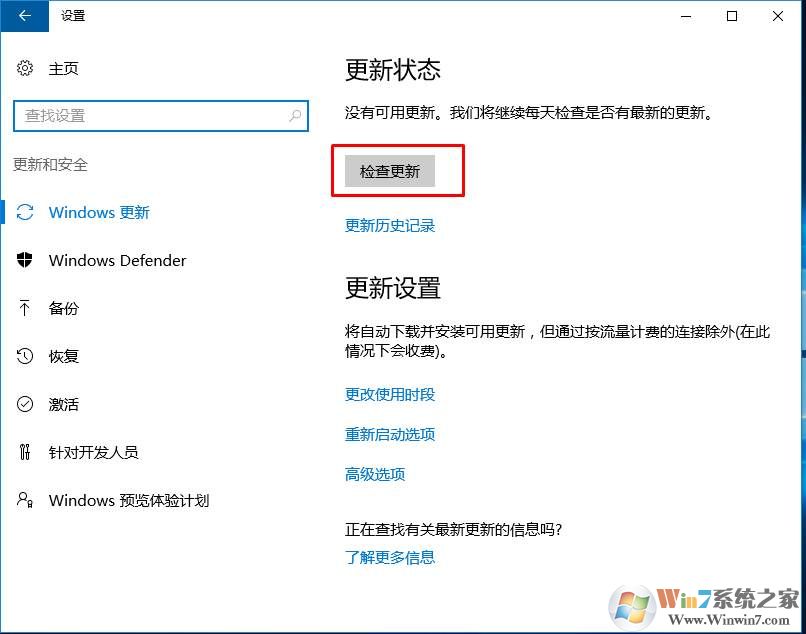
Task: Click the Windows 预览体验计划 person icon
Action: [x=25, y=500]
